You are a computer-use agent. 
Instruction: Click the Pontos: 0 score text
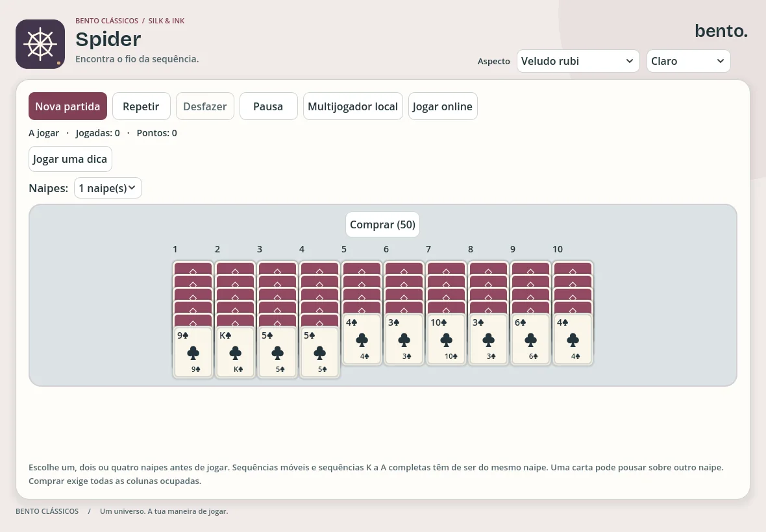157,133
